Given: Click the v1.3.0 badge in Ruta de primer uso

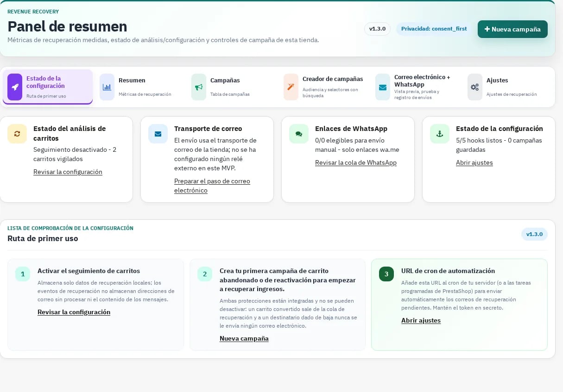Looking at the screenshot, I should 534,234.
